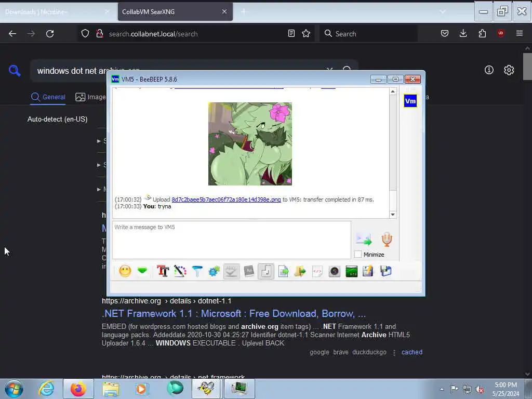Launch Internet Explorer from taskbar
This screenshot has height=399, width=532.
coord(46,389)
